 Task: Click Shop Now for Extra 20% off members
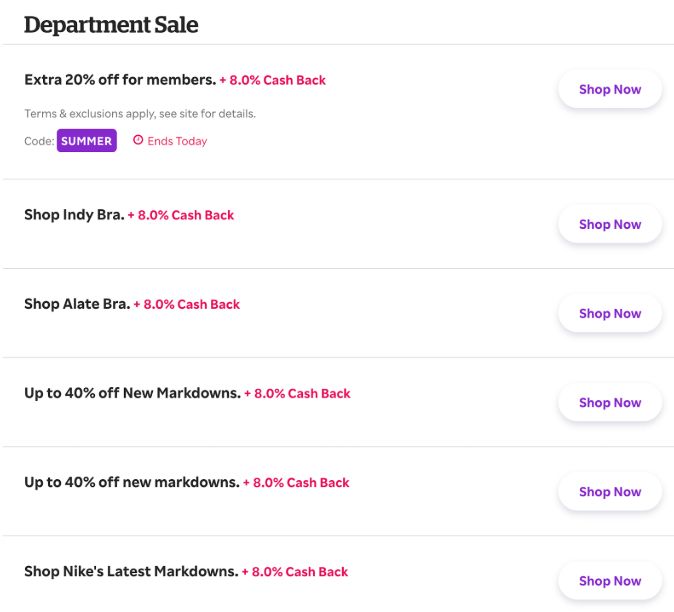609,89
